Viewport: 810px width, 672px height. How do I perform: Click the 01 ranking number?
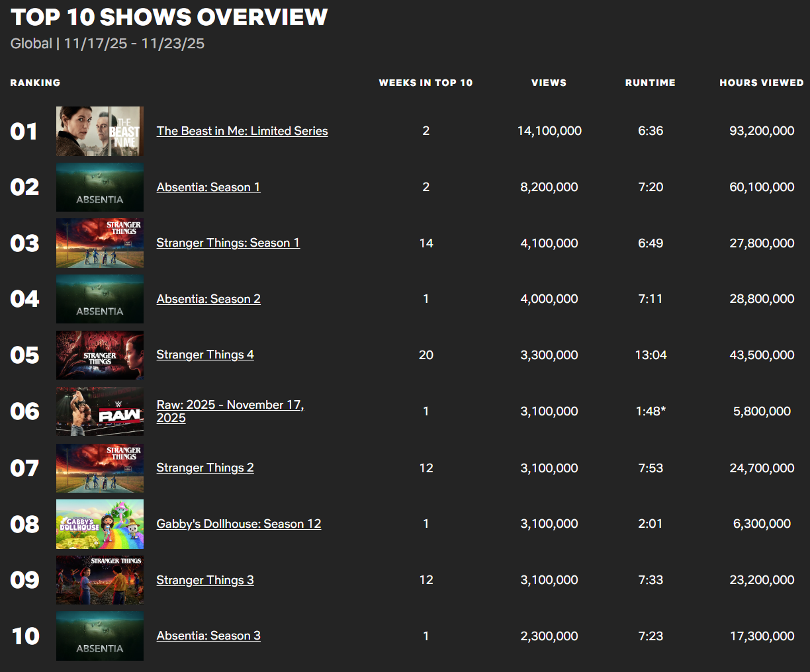point(24,132)
